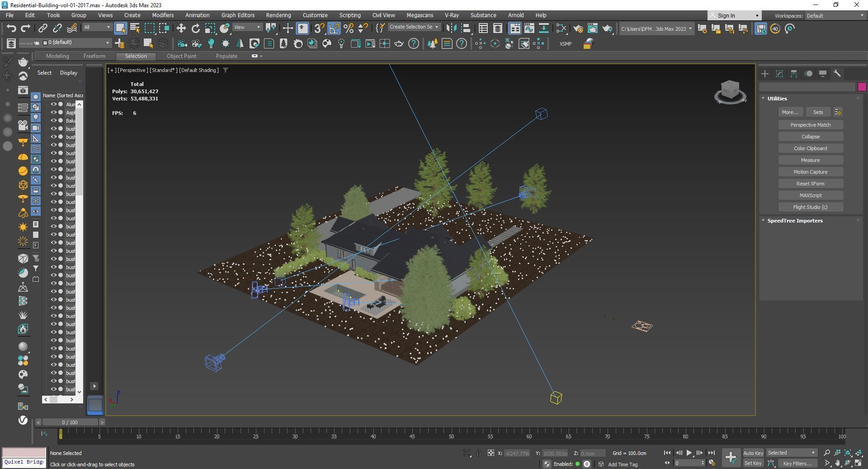Viewport: 868px width, 469px height.
Task: Click the Reset XForm utility button
Action: pos(810,184)
